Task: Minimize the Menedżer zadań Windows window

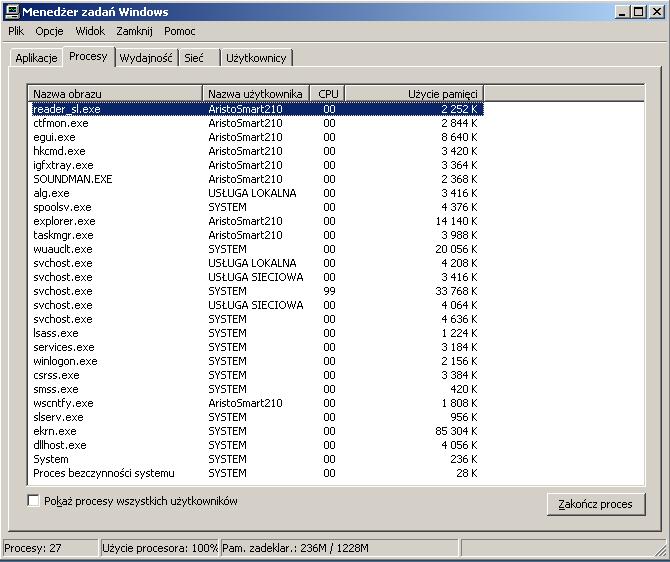Action: click(622, 12)
